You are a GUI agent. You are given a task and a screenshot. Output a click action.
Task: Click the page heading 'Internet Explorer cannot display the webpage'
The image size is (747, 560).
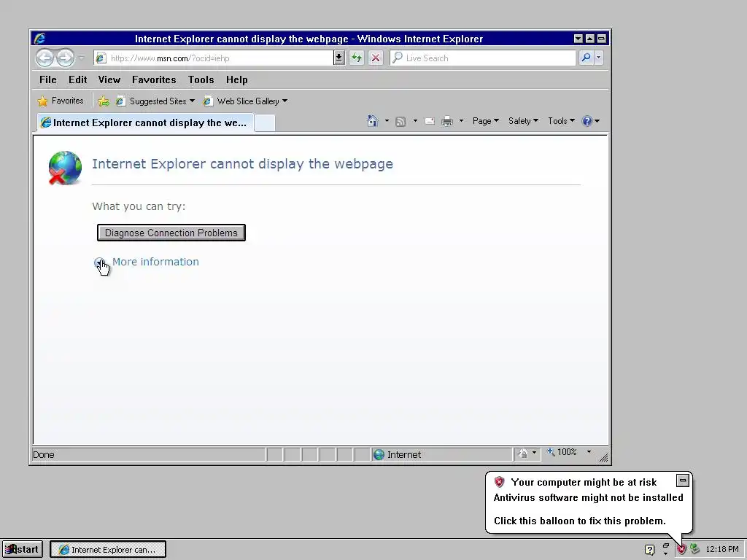click(242, 164)
